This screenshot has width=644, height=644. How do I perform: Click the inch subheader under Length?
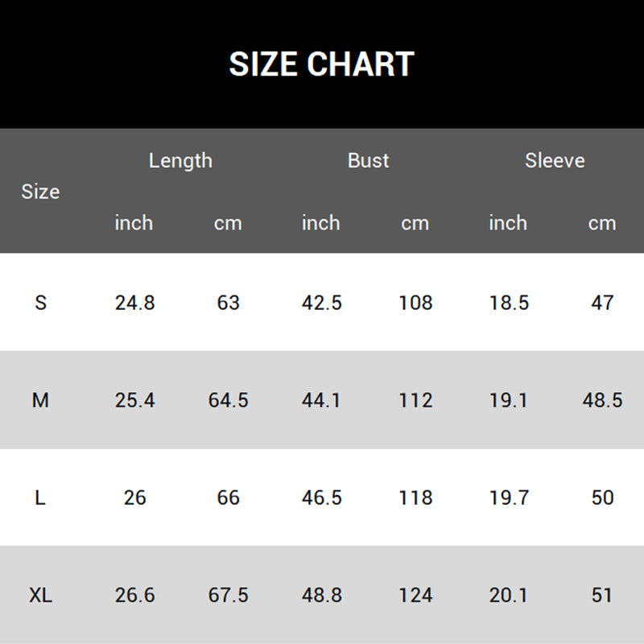134,223
